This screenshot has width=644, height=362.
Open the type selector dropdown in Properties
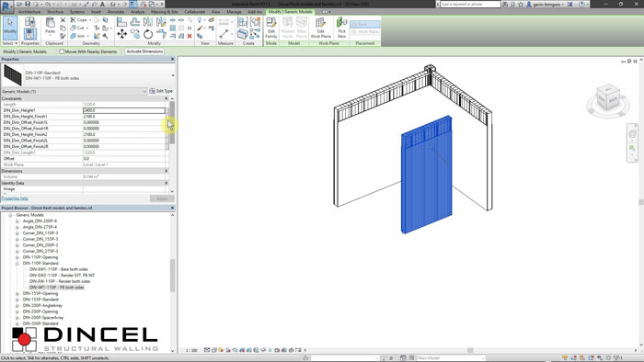tap(173, 75)
